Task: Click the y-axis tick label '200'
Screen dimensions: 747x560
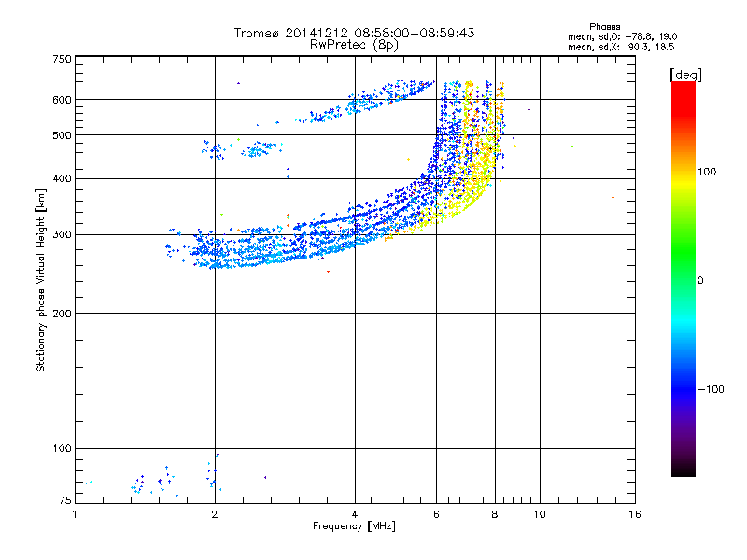Action: [x=62, y=314]
